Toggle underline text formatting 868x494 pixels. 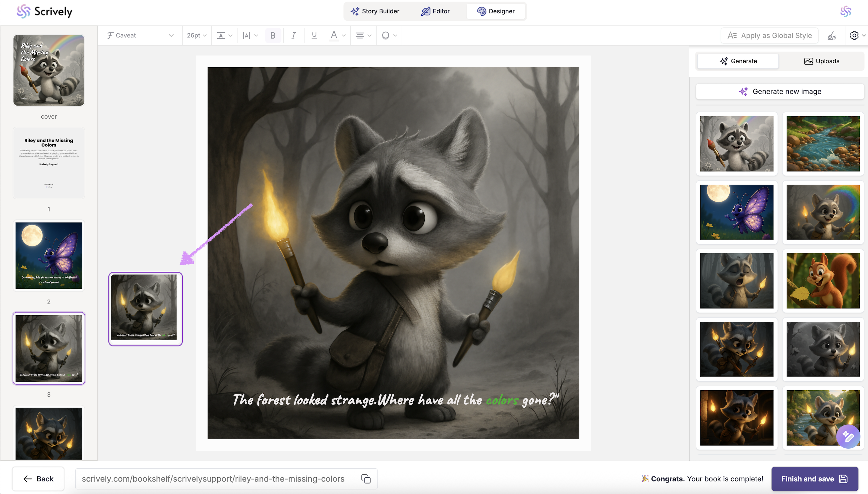tap(314, 35)
